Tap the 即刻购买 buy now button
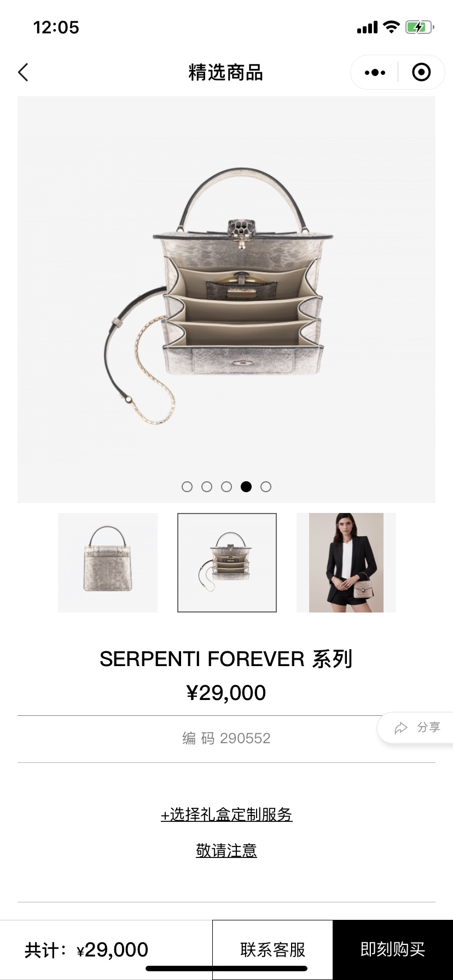The height and width of the screenshot is (980, 453). click(x=393, y=949)
